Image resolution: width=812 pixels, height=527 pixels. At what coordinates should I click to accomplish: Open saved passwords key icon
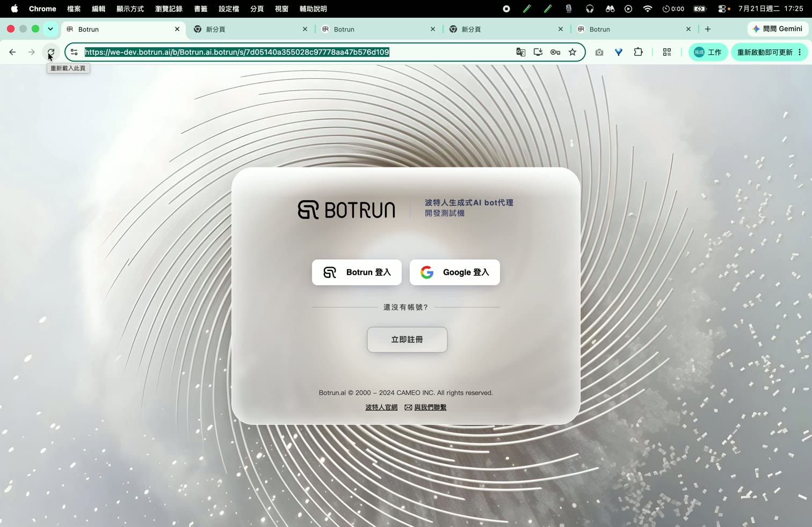coord(555,52)
